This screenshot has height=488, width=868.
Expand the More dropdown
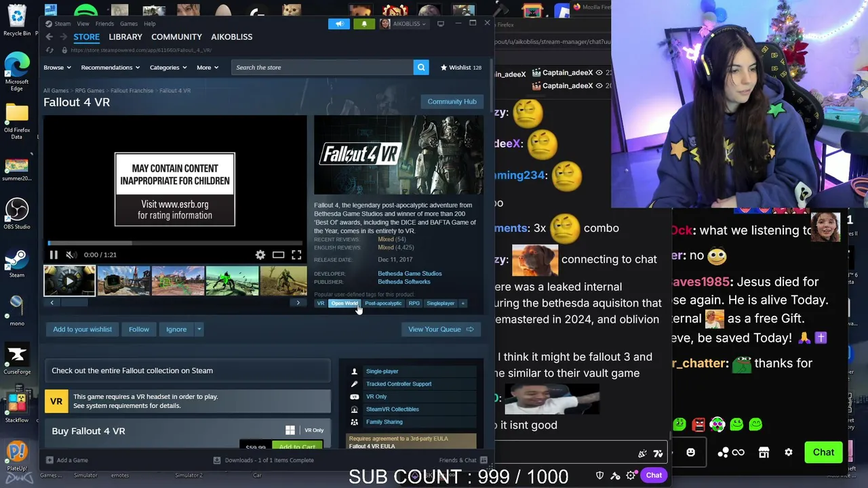tap(208, 67)
